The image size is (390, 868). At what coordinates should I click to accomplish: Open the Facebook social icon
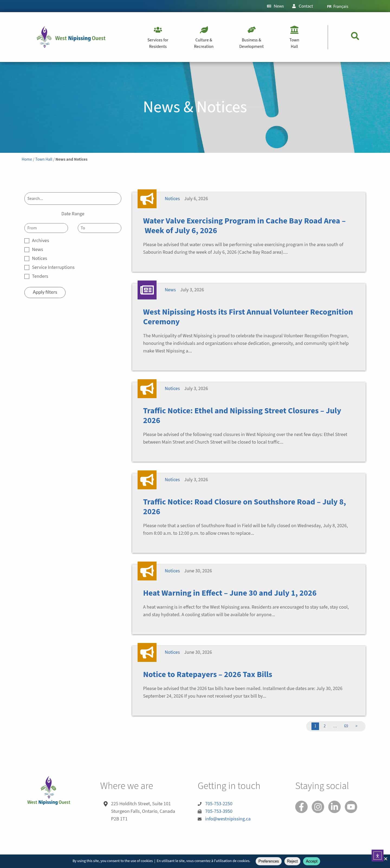coord(301,807)
